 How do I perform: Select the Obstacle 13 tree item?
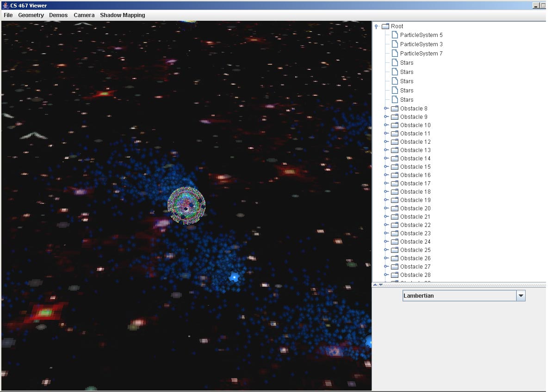[x=415, y=150]
